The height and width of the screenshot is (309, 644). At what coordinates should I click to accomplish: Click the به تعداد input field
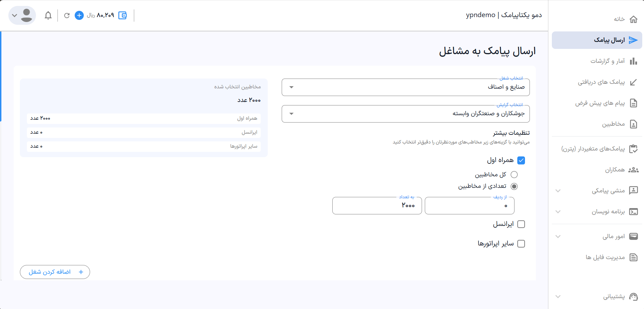tap(377, 206)
